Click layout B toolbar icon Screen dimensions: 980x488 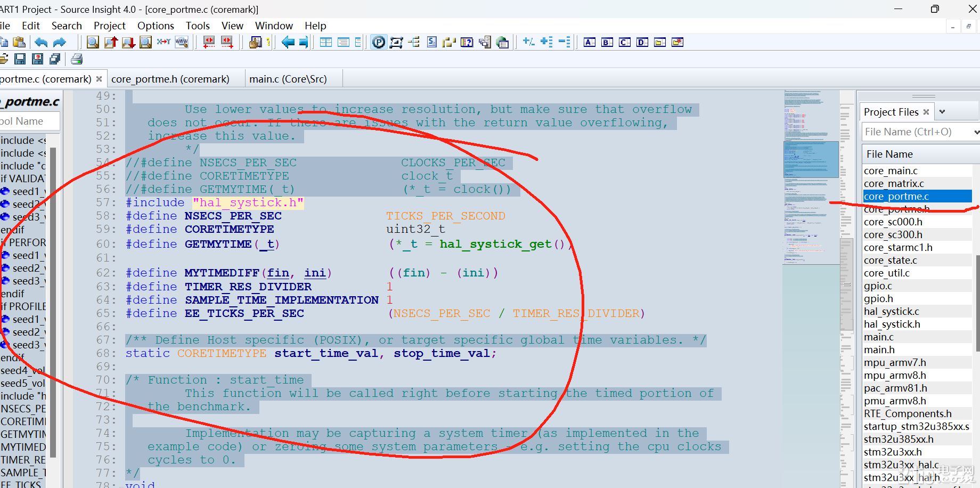pyautogui.click(x=607, y=42)
